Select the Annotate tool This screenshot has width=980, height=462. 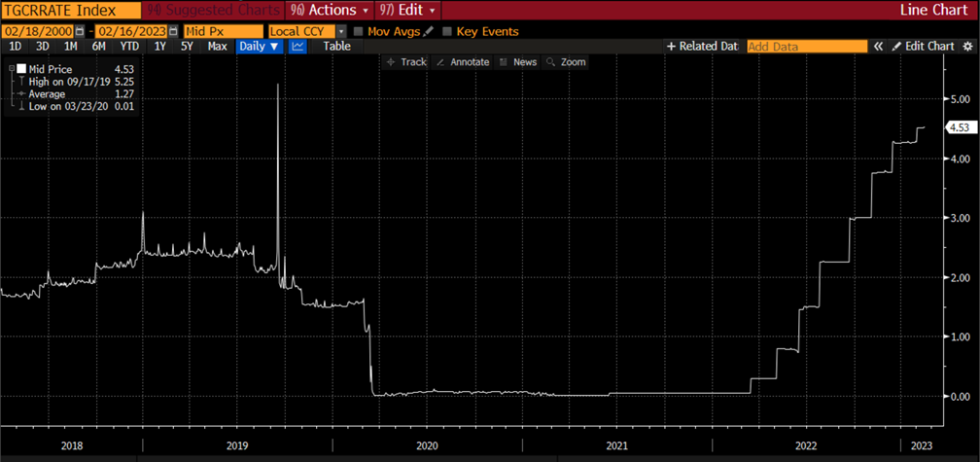click(462, 62)
